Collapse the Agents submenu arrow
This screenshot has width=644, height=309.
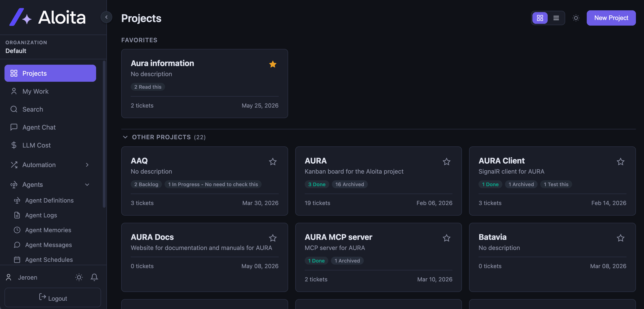(87, 185)
